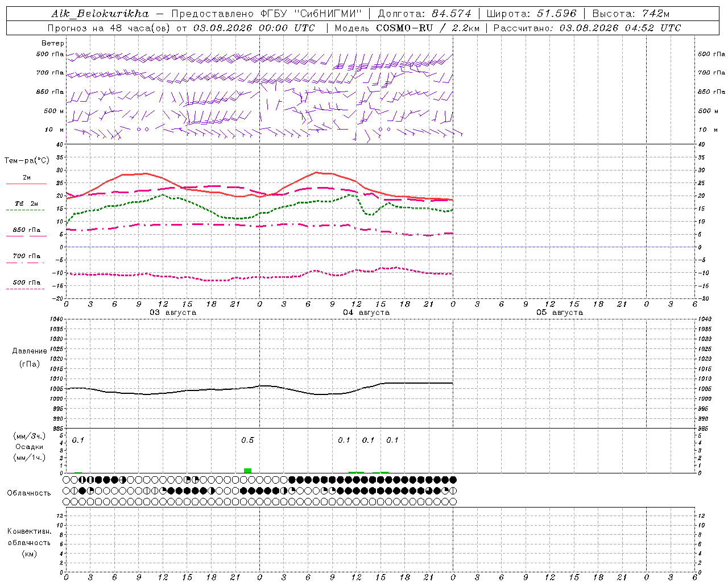Click the 0.5 precipitation amount label

[247, 440]
